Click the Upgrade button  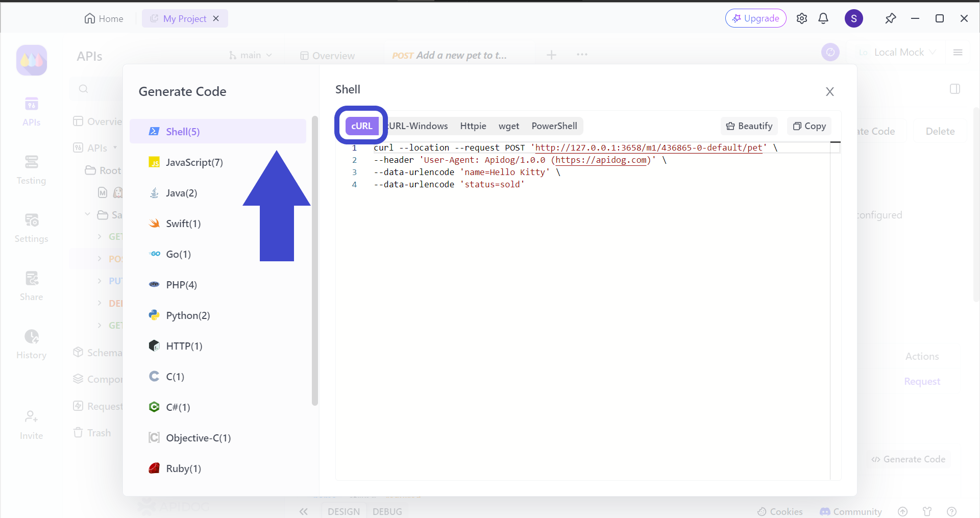click(755, 18)
